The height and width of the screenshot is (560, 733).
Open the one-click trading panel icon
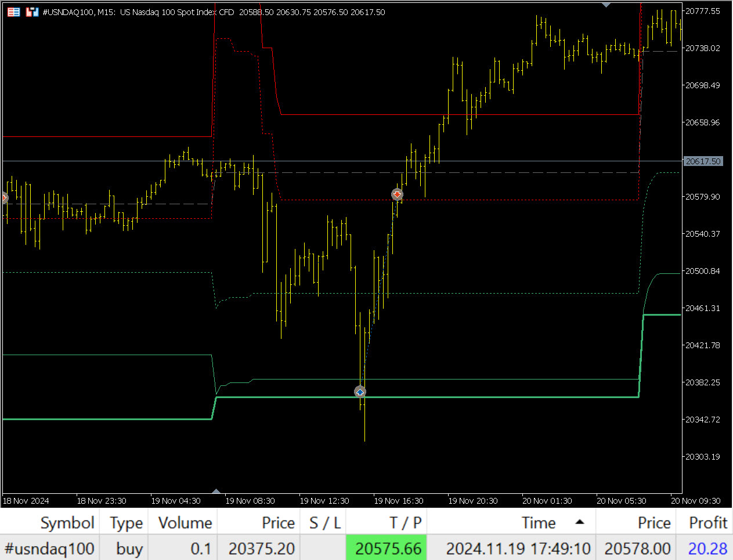tap(14, 12)
